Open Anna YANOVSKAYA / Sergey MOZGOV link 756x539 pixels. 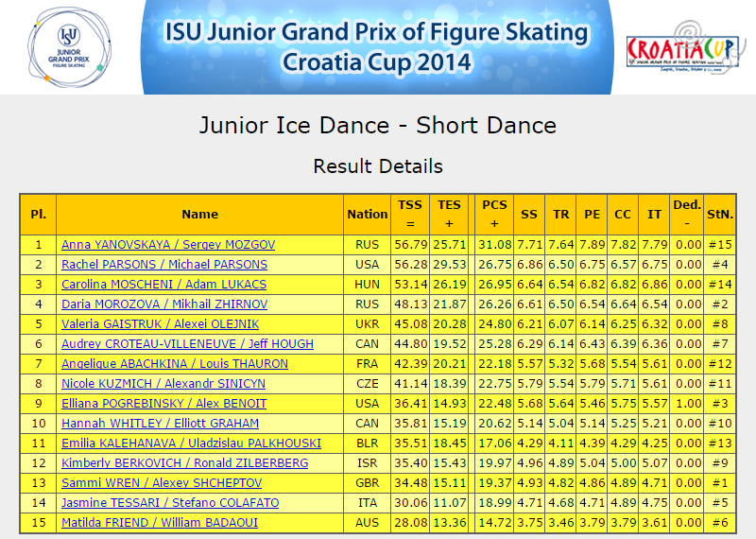pyautogui.click(x=168, y=245)
